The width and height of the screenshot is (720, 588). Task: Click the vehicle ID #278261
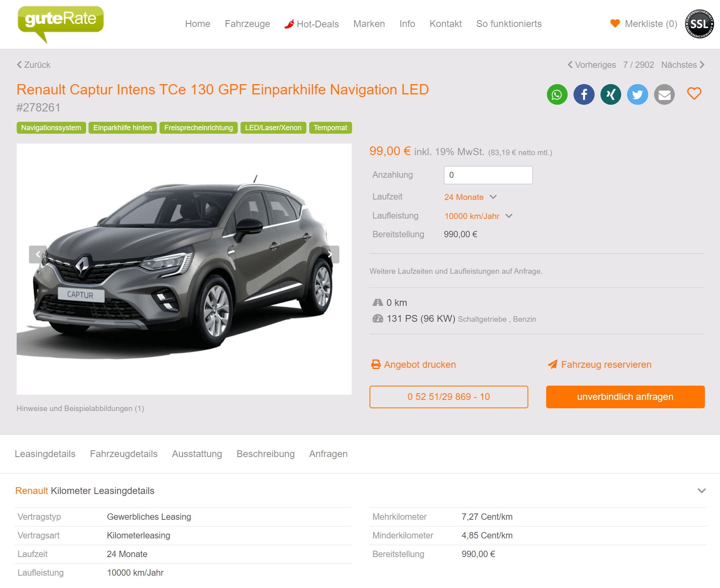tap(39, 108)
